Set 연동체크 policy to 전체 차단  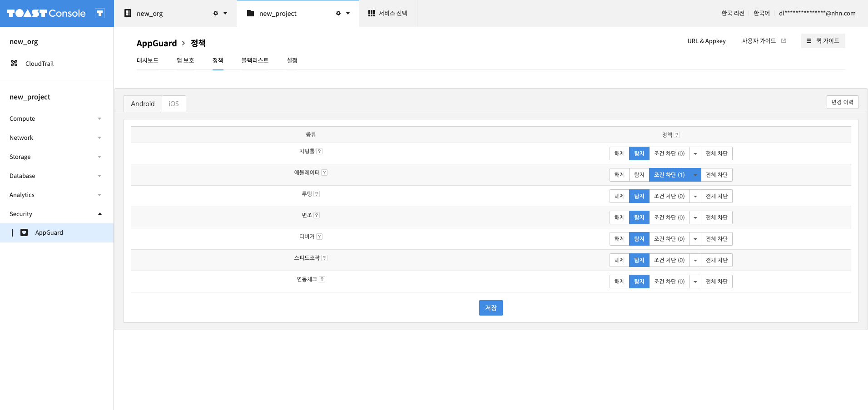click(717, 282)
